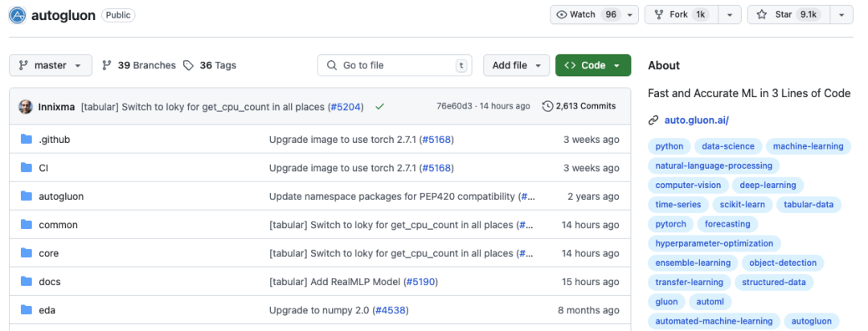Select the object-detection topic tag
This screenshot has width=868, height=331.
click(783, 263)
